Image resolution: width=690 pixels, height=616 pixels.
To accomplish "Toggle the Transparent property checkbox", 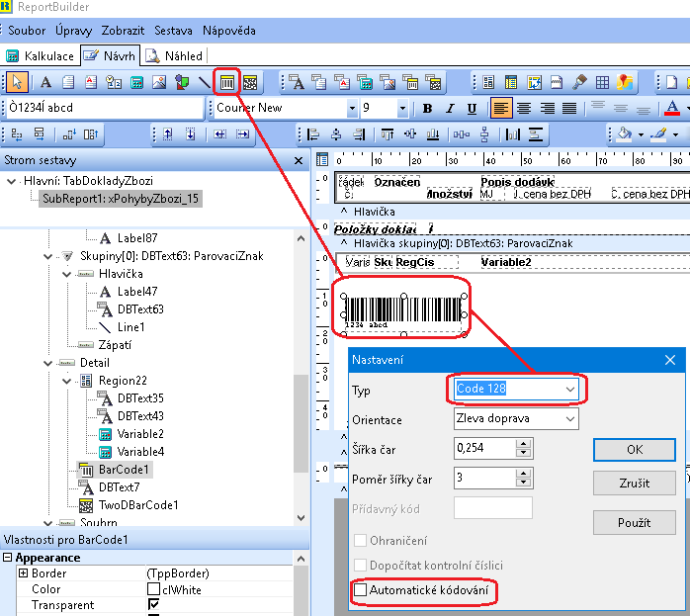I will point(153,605).
